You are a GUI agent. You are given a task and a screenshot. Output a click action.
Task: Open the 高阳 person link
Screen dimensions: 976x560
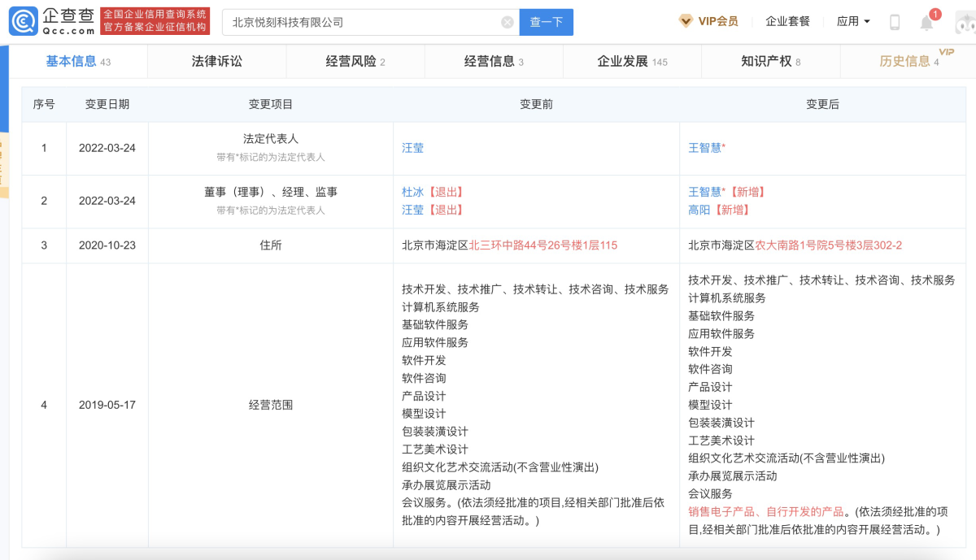point(699,210)
